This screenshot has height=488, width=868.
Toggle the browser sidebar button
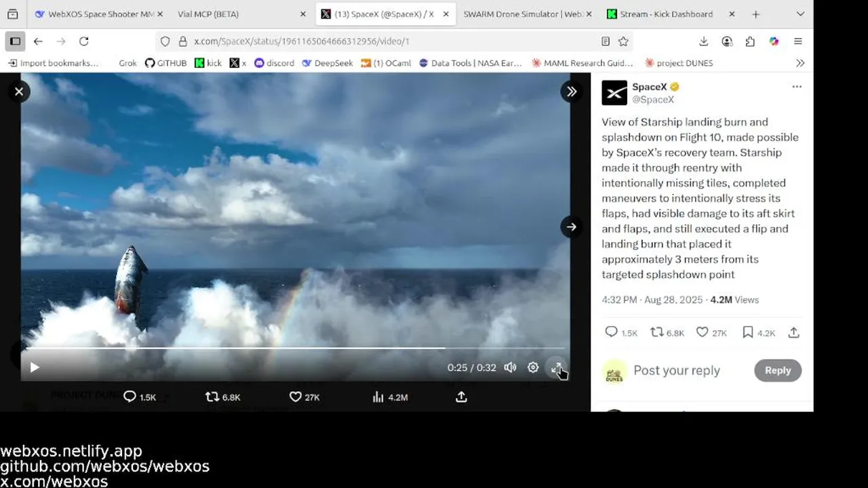15,41
